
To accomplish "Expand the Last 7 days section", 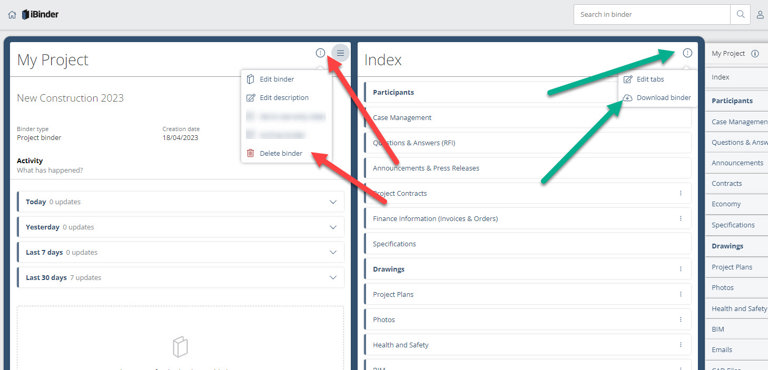I will point(181,252).
